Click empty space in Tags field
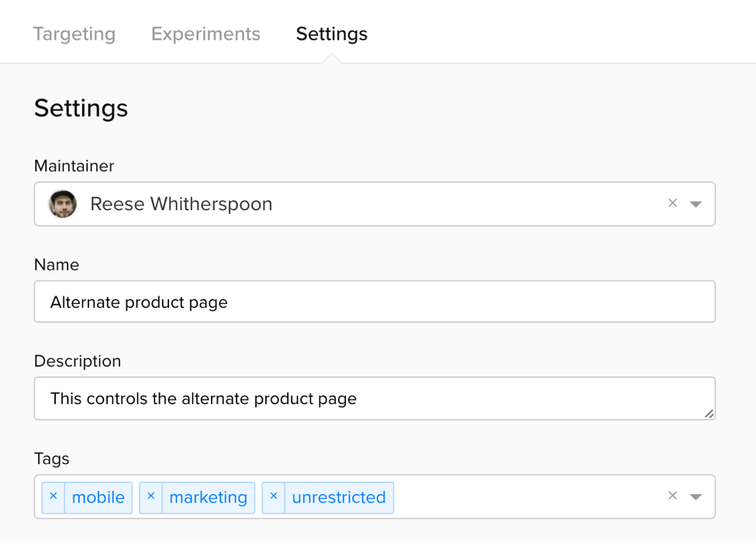Screen dimensions: 756x543 pyautogui.click(x=527, y=497)
